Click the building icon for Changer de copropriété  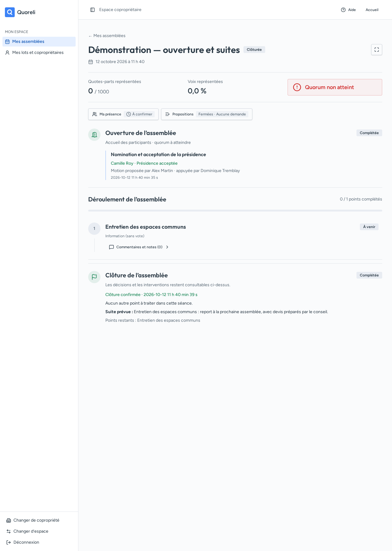point(9,520)
